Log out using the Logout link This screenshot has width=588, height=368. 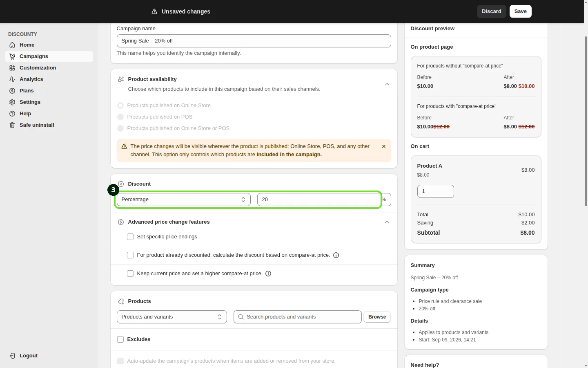(x=29, y=356)
